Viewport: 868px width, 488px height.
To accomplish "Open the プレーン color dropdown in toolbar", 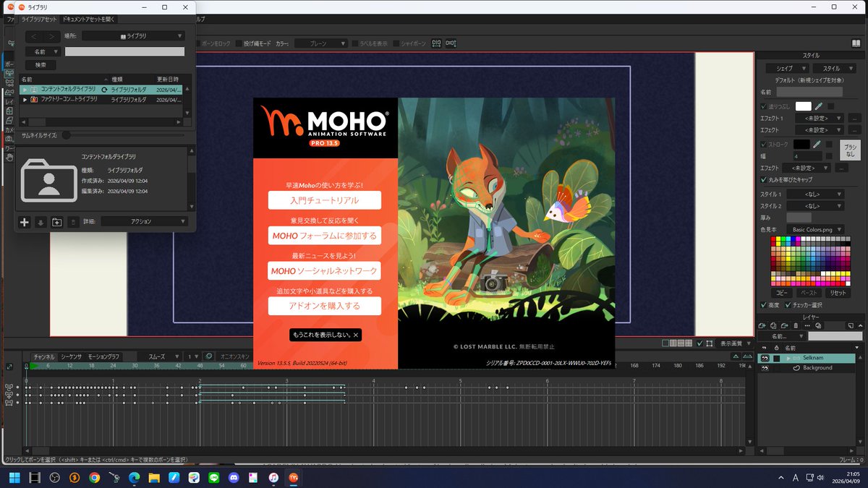I will point(322,43).
